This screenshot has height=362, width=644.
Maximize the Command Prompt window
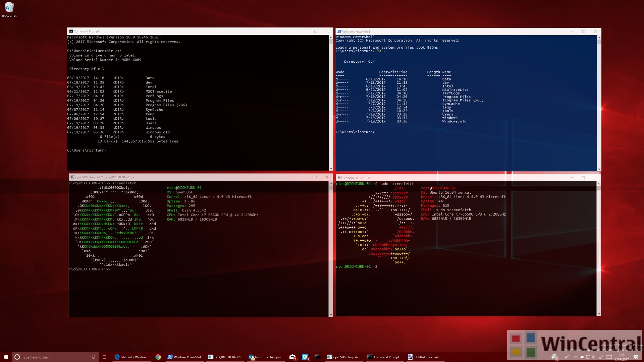coord(315,31)
